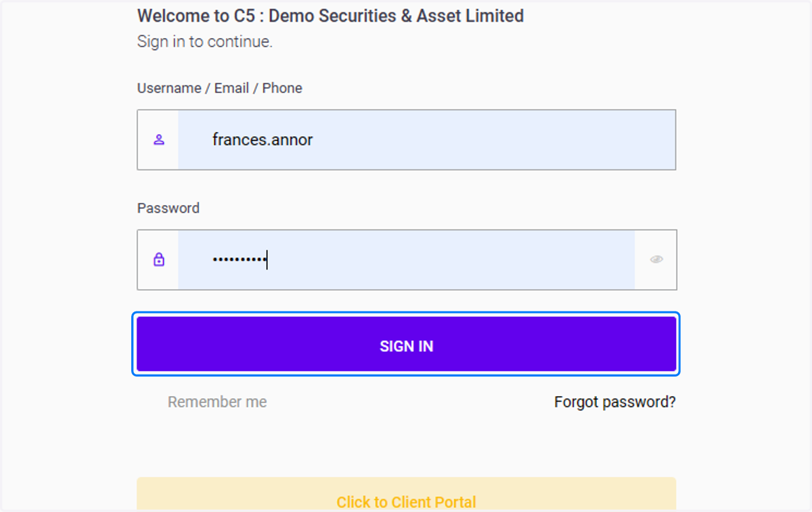This screenshot has height=512, width=812.
Task: Click blank area right of frances.annor
Action: point(494,140)
